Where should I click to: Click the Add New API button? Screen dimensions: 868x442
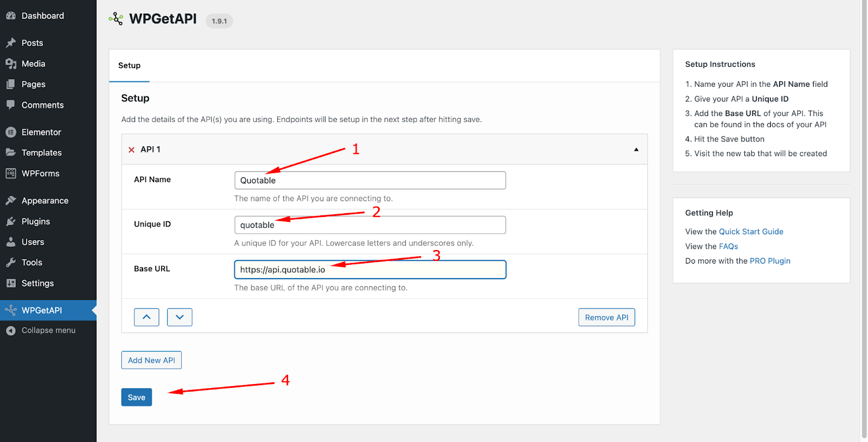[151, 360]
